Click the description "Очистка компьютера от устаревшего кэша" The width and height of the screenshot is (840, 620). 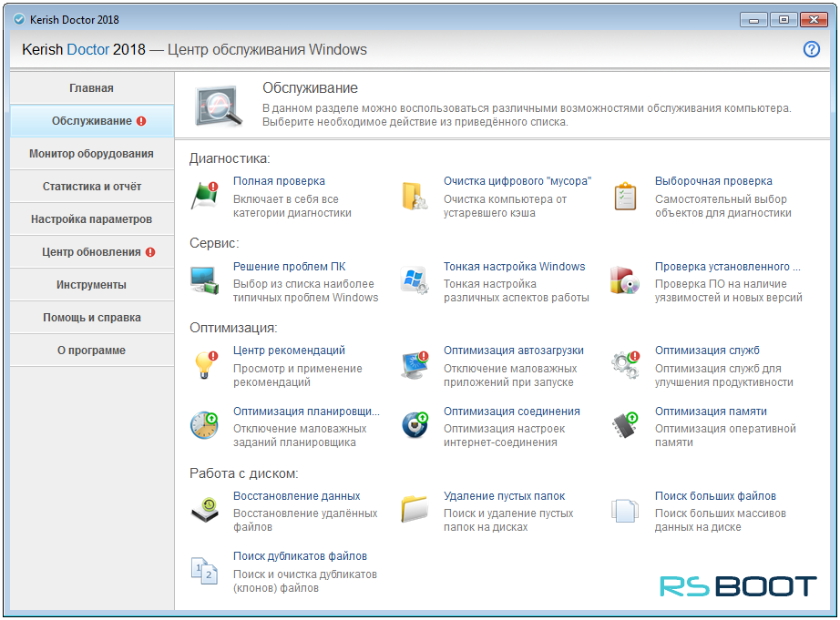505,206
